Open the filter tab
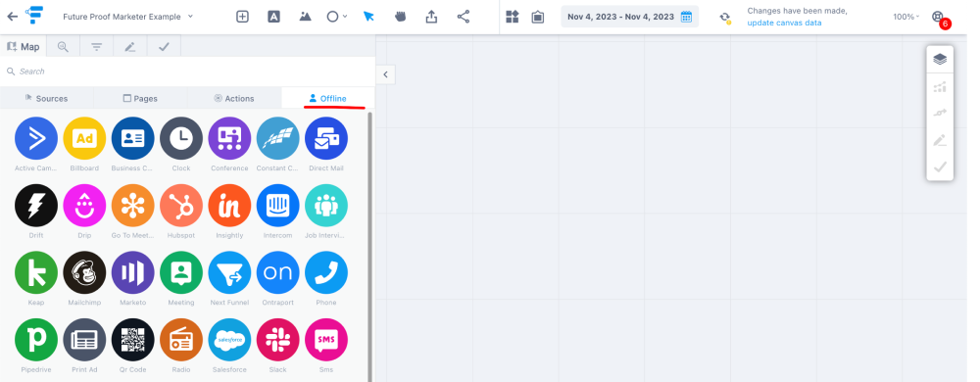980x382 pixels. coord(96,47)
